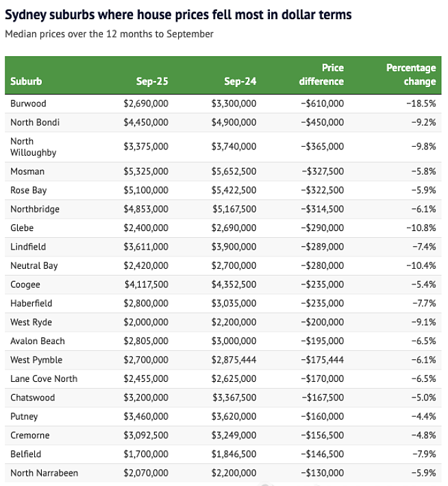Image resolution: width=448 pixels, height=486 pixels.
Task: Click the North Narrabeen suburb row
Action: [x=223, y=473]
